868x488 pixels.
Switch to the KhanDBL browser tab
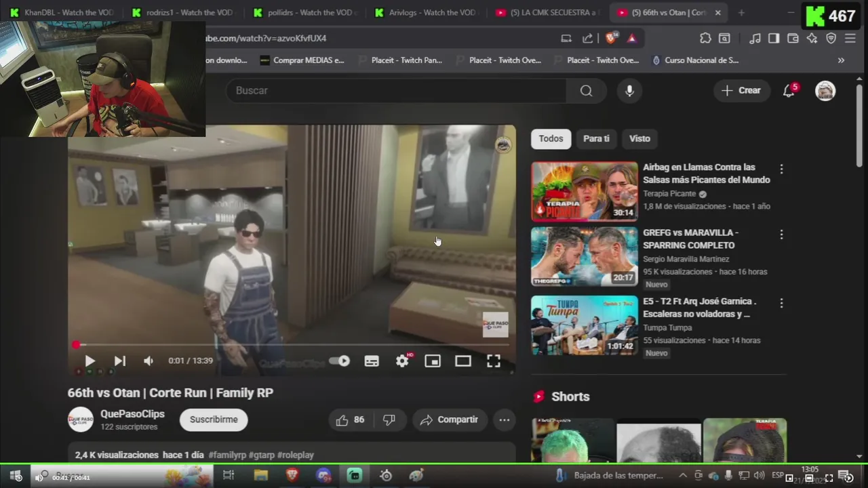[62, 12]
